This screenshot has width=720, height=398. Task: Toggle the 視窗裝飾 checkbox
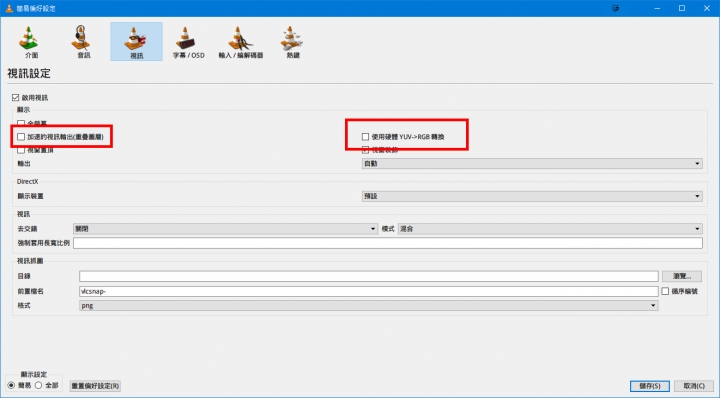point(366,150)
